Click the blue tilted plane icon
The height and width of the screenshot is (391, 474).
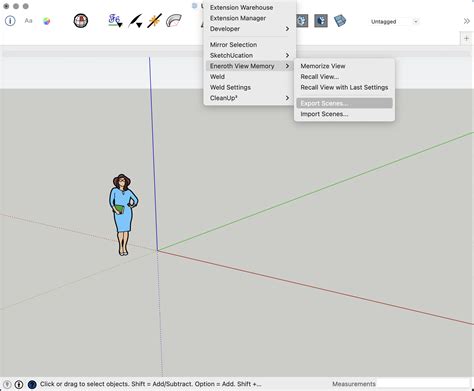pos(340,21)
